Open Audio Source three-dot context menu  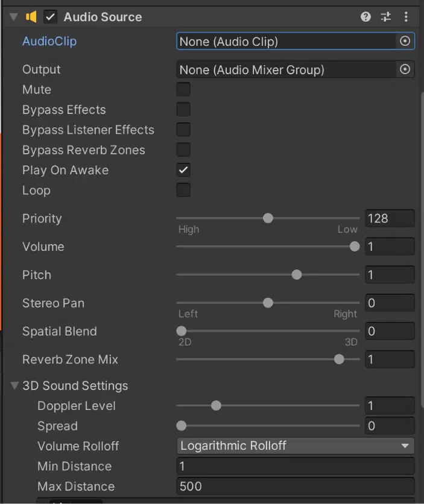tap(406, 17)
